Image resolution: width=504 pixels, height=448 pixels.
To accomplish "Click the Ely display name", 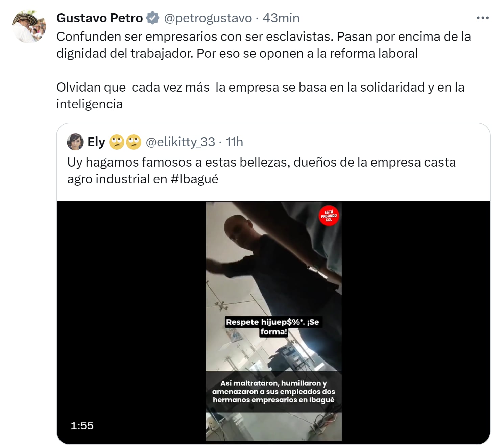I will coord(96,142).
